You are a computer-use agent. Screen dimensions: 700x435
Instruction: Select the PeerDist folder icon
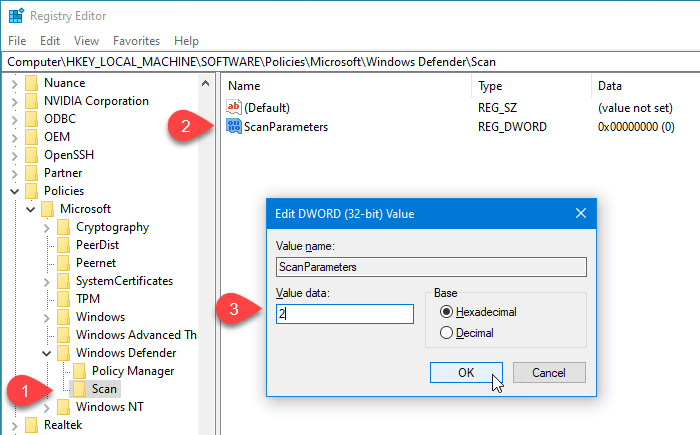pyautogui.click(x=63, y=245)
